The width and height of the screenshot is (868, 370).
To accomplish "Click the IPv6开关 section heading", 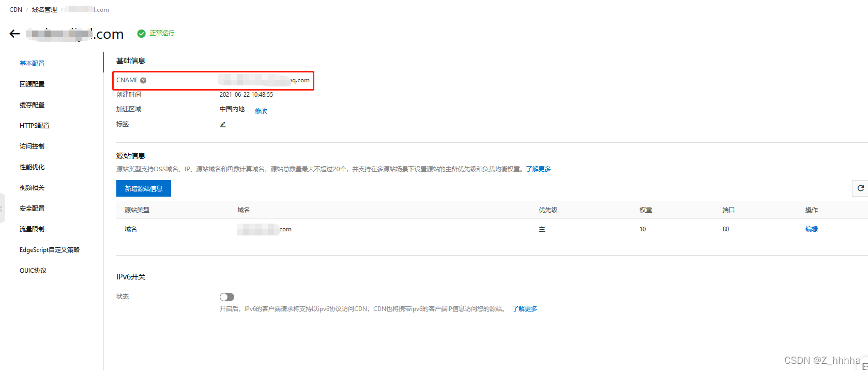I will coord(131,277).
